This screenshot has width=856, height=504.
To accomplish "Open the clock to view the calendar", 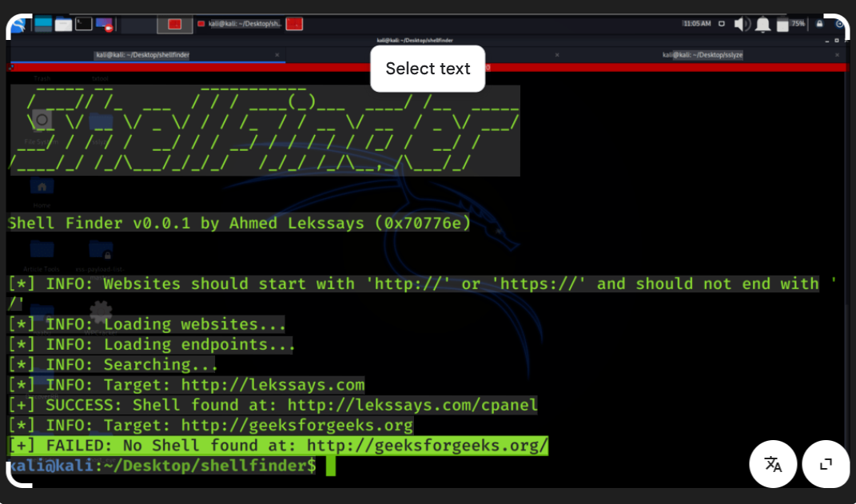I will (x=696, y=24).
